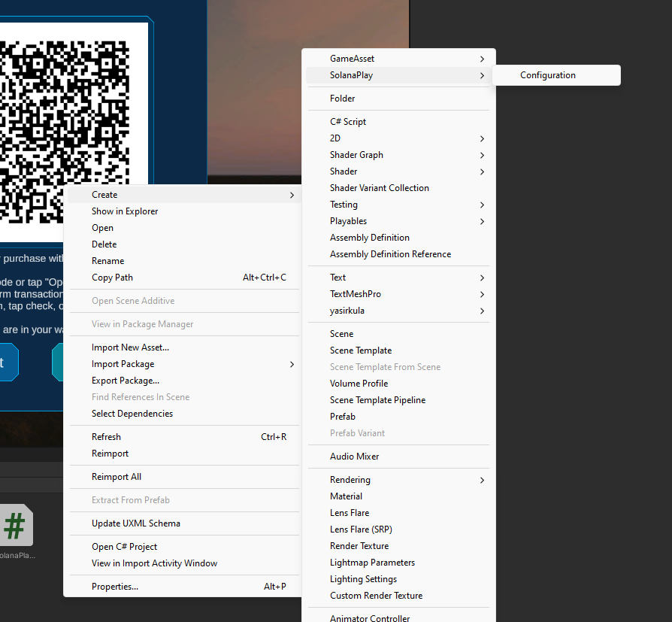The image size is (672, 622).
Task: Expand the Shader Graph submenu arrow
Action: coord(482,155)
